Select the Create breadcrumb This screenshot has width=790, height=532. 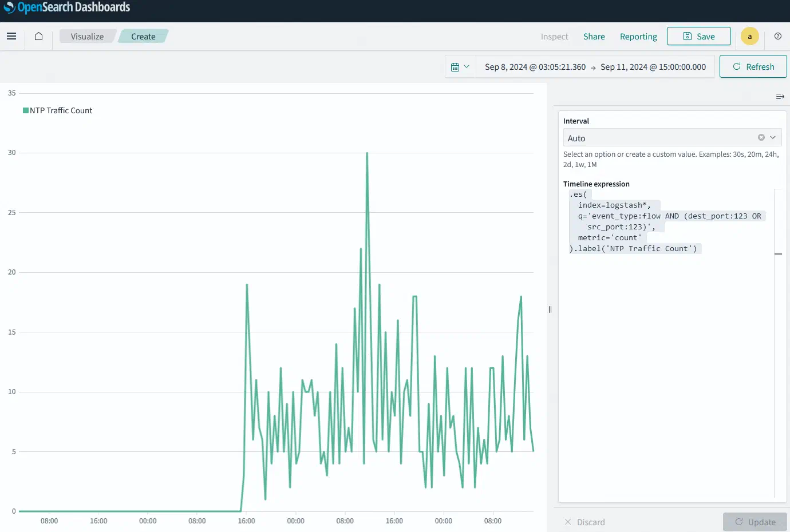pyautogui.click(x=143, y=37)
